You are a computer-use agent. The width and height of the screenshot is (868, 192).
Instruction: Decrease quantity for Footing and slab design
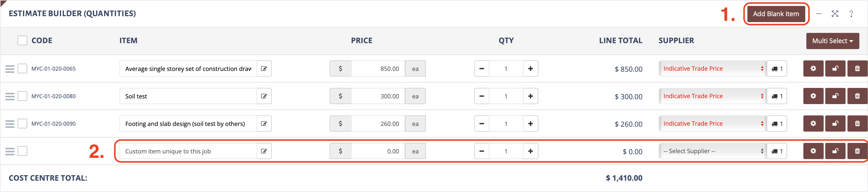coord(482,124)
